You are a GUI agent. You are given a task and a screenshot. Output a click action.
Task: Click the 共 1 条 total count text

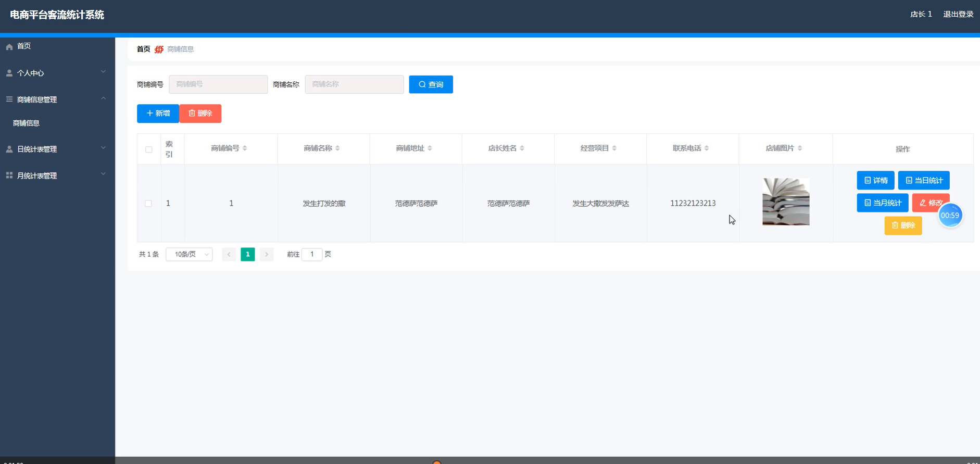tap(148, 255)
